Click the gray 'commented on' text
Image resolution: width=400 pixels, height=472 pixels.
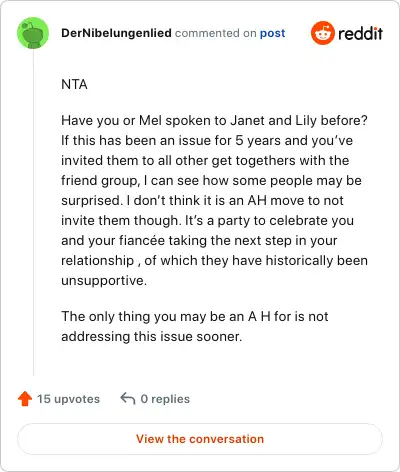216,33
